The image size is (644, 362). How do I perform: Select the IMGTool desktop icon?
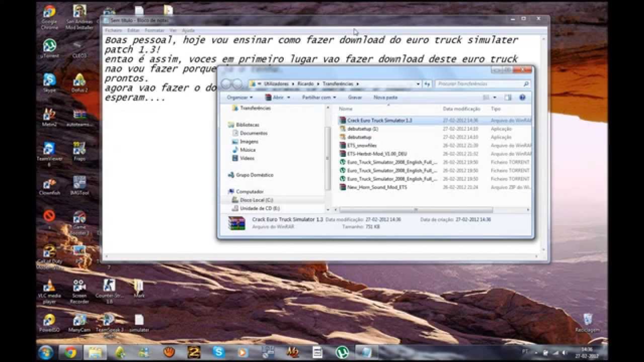tap(79, 186)
